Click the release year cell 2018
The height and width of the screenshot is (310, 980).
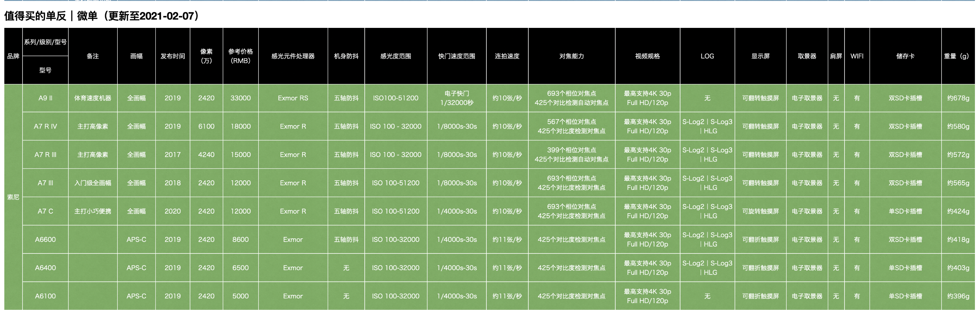(173, 183)
